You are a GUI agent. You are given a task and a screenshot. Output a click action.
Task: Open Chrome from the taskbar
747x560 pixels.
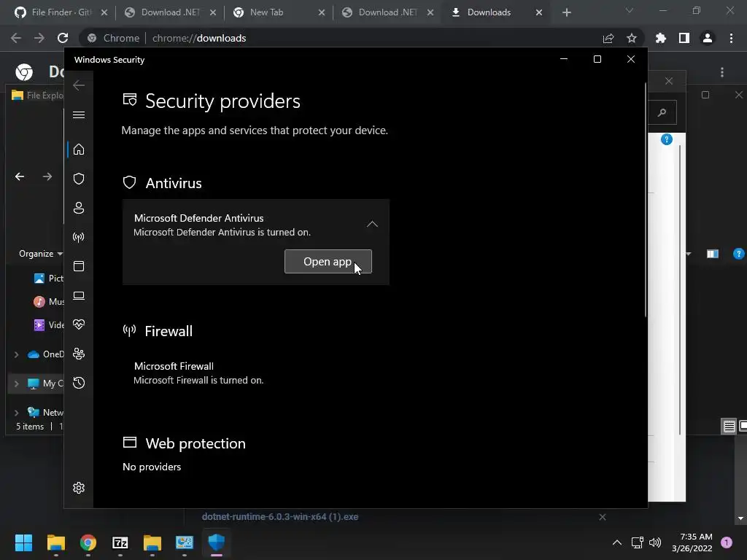point(88,542)
